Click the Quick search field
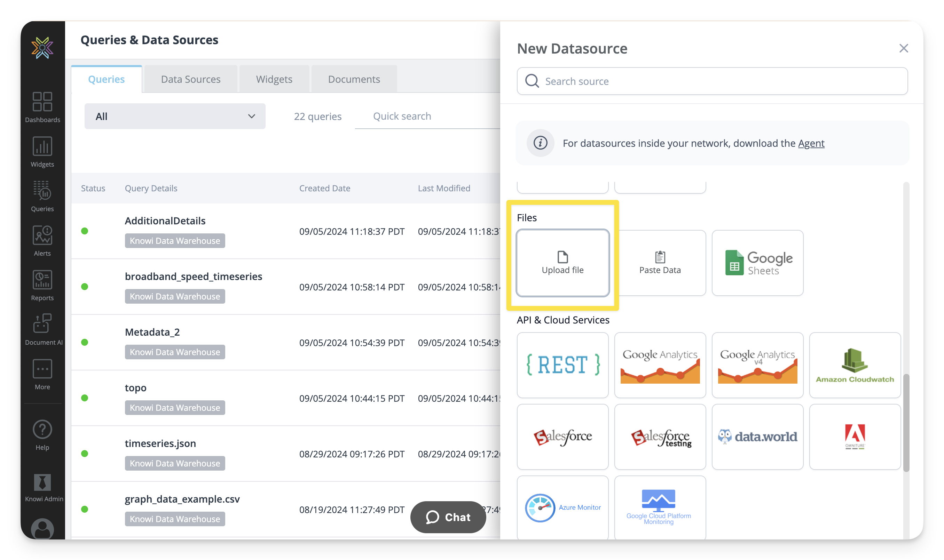This screenshot has height=560, width=944. [x=427, y=116]
